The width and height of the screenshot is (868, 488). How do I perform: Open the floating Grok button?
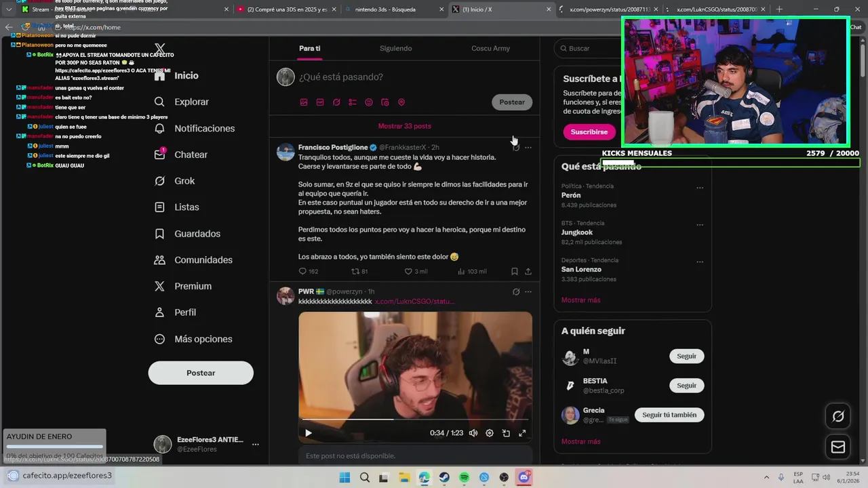coord(838,416)
